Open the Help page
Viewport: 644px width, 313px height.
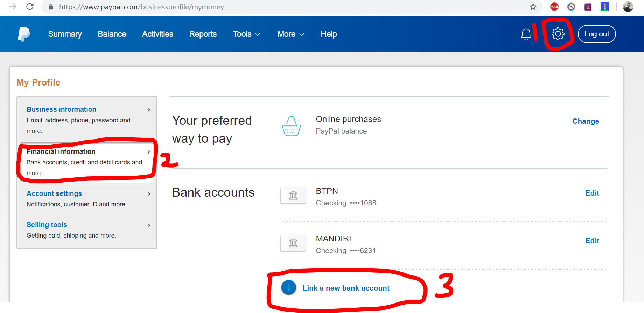click(x=329, y=34)
